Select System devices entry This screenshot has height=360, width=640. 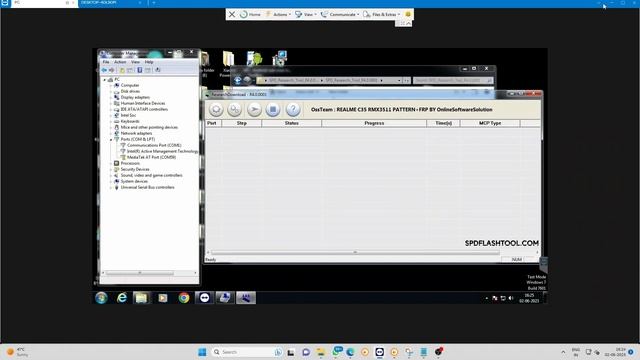point(134,181)
